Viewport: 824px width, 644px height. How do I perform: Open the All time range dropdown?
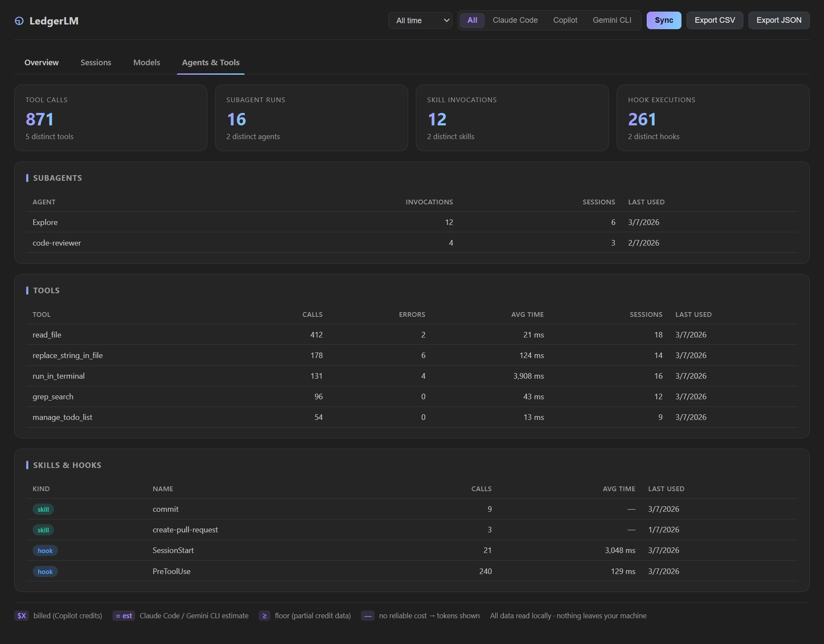point(420,21)
